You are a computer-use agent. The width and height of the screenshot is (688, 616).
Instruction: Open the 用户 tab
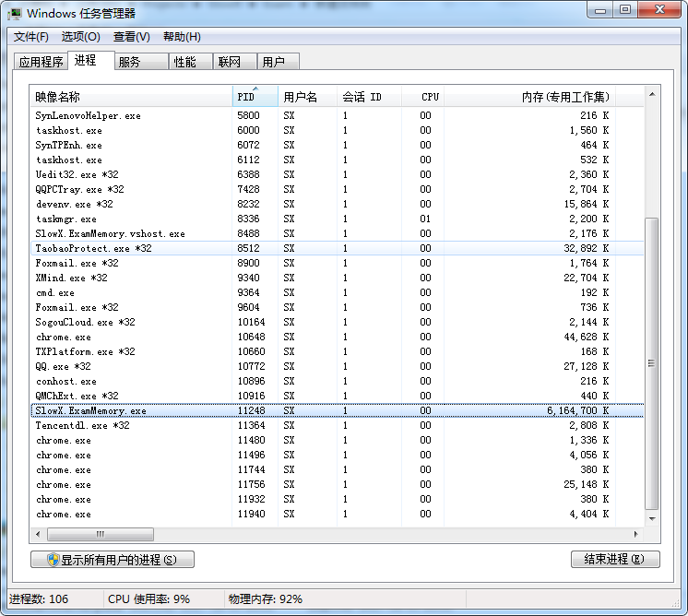coord(279,62)
